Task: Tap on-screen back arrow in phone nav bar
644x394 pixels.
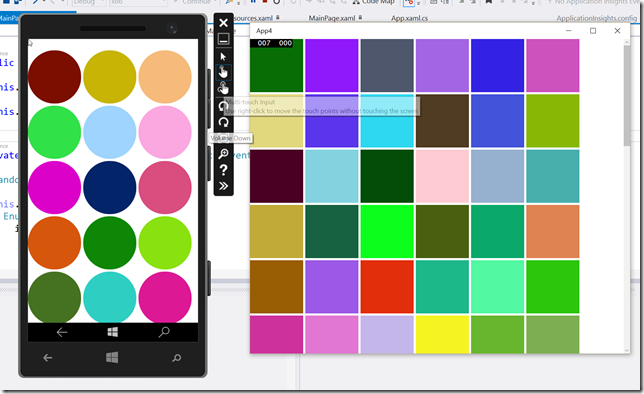Action: point(62,332)
